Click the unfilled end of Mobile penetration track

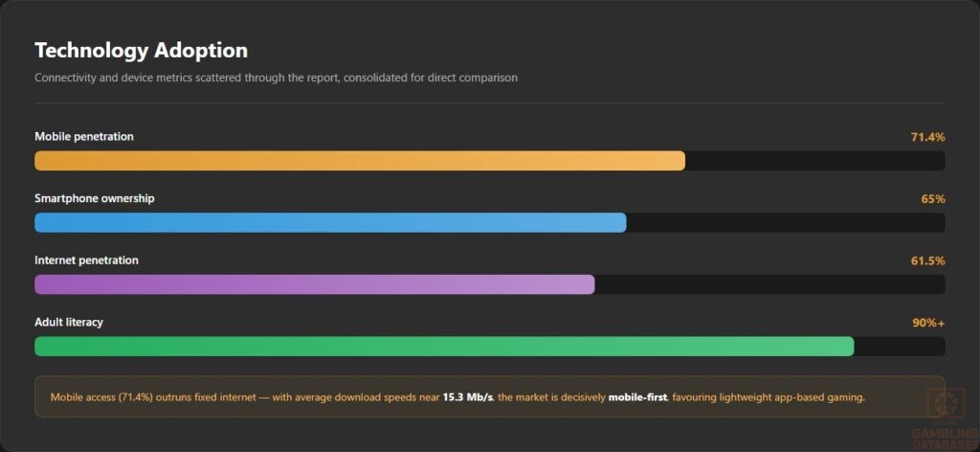(815, 161)
